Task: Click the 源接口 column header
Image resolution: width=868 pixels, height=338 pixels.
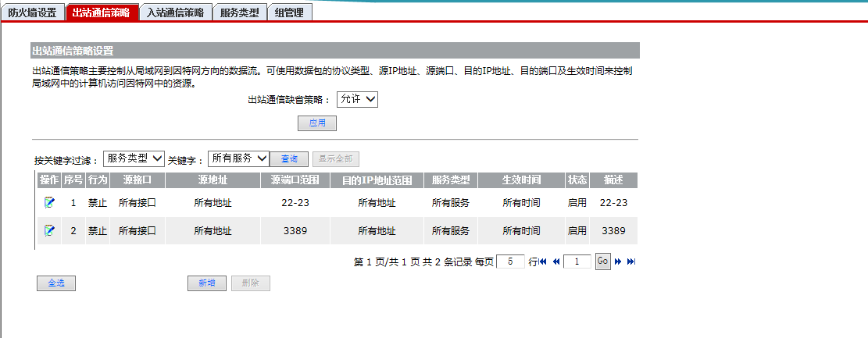Action: tap(138, 180)
